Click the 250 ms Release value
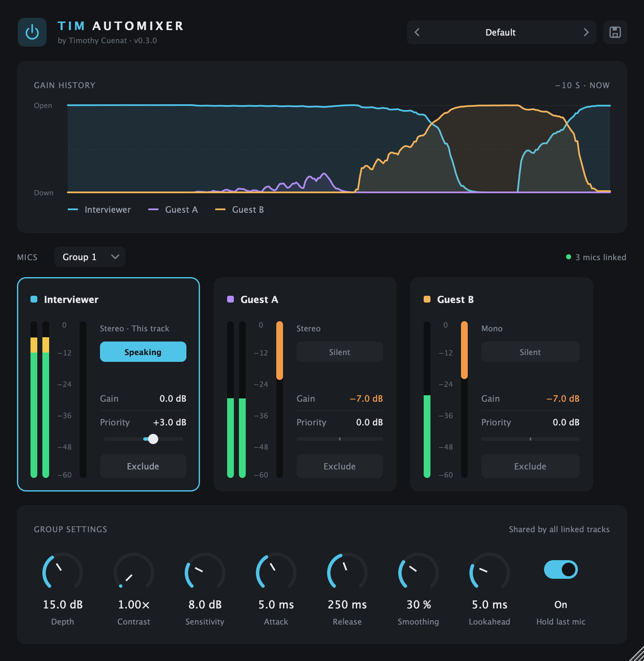The height and width of the screenshot is (661, 644). [347, 605]
